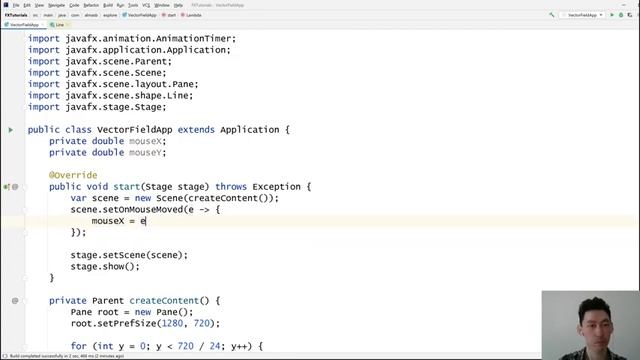Click the Lambda breadcrumb
This screenshot has width=640, height=360.
(191, 15)
